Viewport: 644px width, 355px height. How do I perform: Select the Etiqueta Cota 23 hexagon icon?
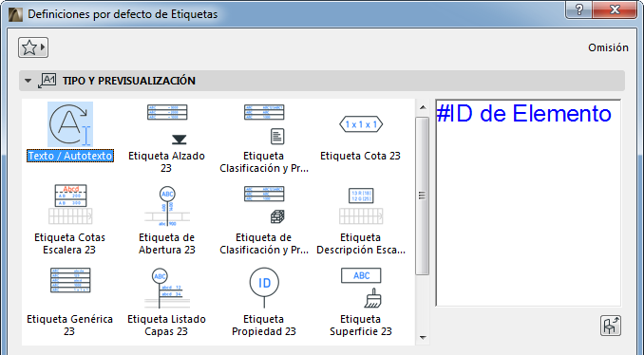click(x=361, y=124)
